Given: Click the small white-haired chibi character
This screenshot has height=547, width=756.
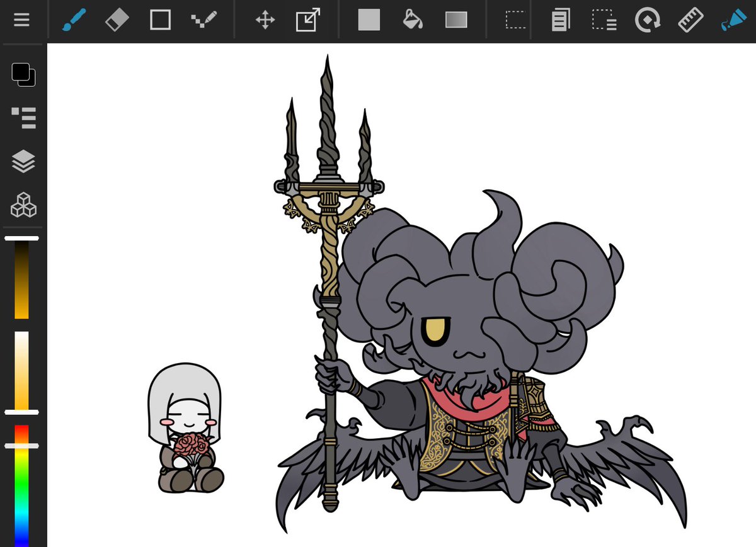Looking at the screenshot, I should tap(186, 428).
